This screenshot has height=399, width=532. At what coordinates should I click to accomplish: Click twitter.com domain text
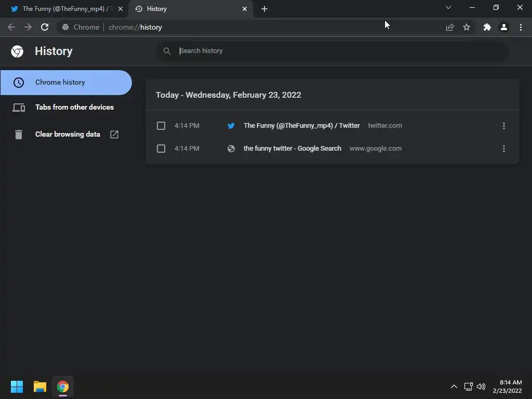coord(385,126)
